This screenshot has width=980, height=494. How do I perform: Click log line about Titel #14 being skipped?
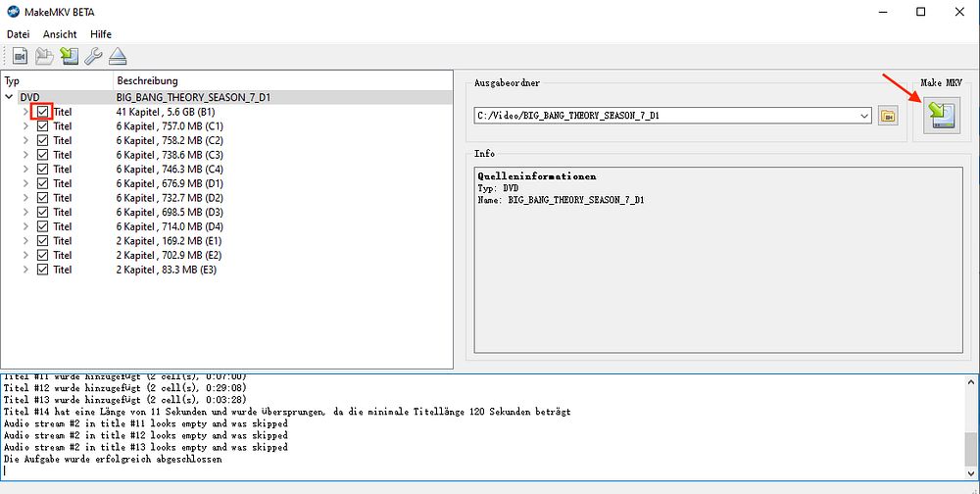click(x=287, y=412)
